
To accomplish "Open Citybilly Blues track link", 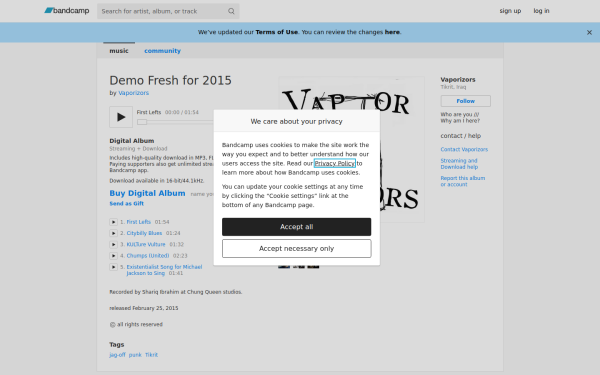I will [x=144, y=233].
